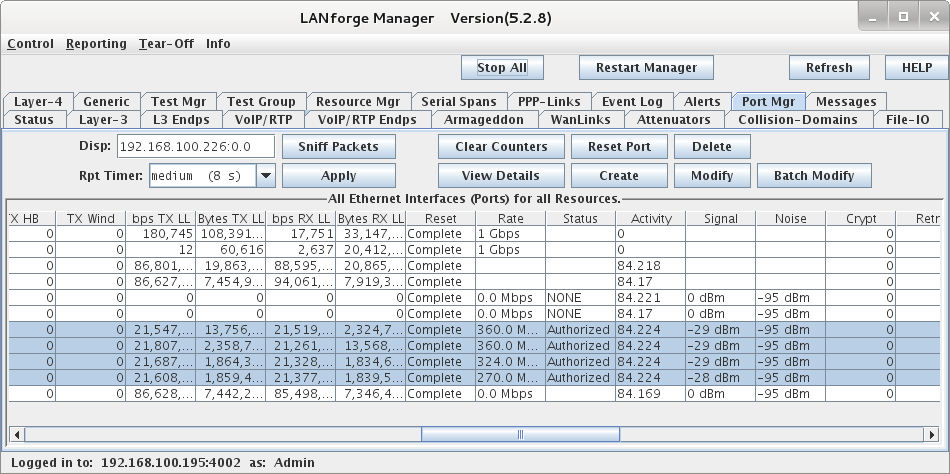Image resolution: width=950 pixels, height=474 pixels.
Task: Open the Control menu
Action: (30, 44)
